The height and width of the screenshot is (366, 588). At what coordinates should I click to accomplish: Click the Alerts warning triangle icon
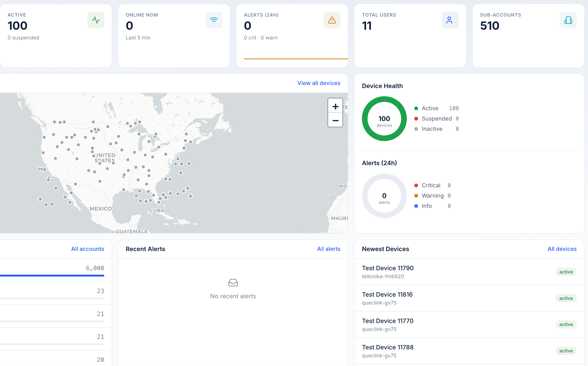(x=332, y=20)
